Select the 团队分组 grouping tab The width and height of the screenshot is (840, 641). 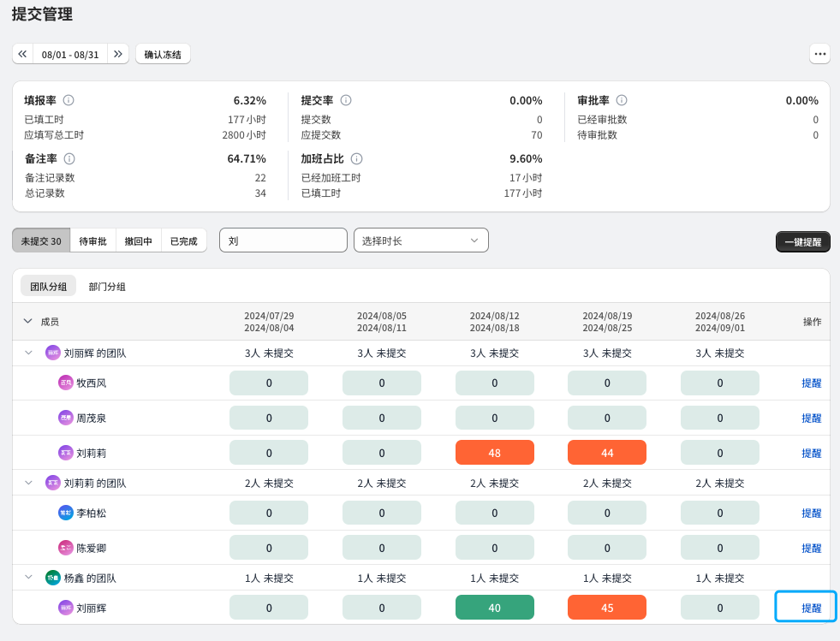pos(48,287)
